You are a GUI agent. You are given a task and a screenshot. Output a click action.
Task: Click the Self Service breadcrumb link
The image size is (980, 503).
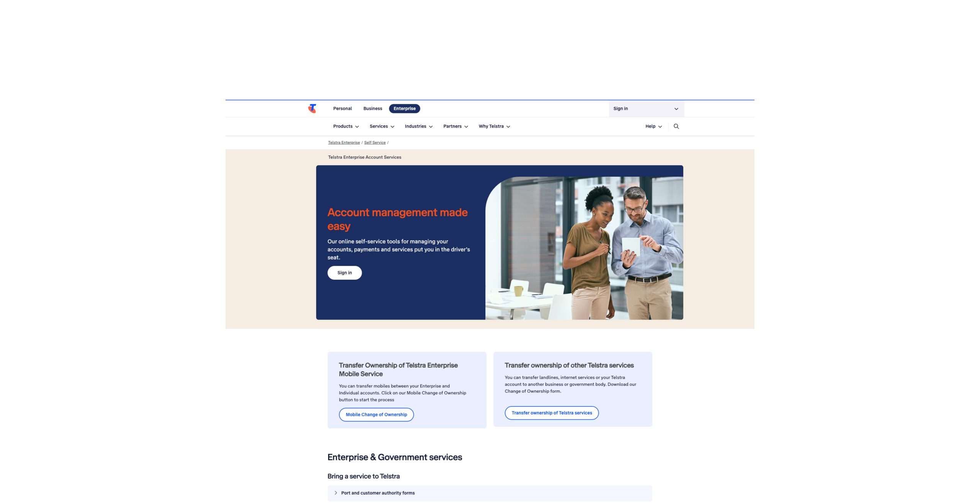(x=374, y=143)
